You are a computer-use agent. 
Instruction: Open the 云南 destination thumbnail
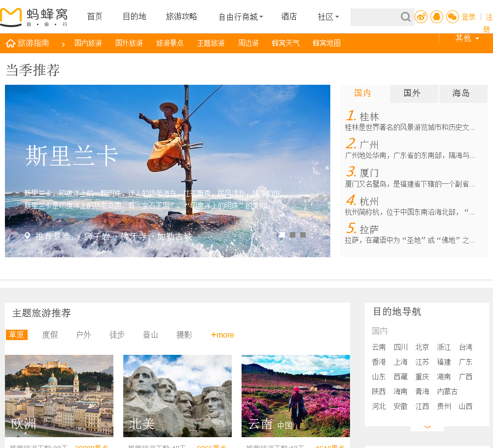(x=295, y=396)
